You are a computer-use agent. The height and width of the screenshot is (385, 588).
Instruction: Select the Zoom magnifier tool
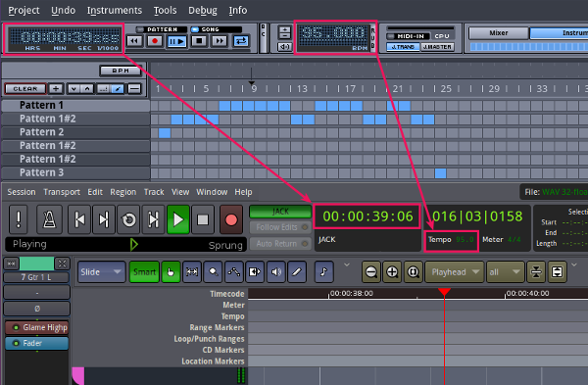tap(213, 271)
